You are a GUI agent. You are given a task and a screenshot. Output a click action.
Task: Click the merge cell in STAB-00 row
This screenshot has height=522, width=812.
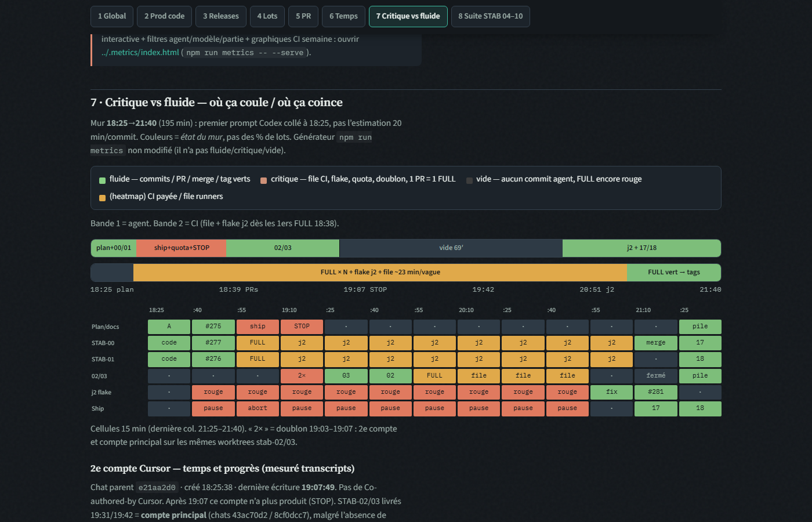[656, 343]
